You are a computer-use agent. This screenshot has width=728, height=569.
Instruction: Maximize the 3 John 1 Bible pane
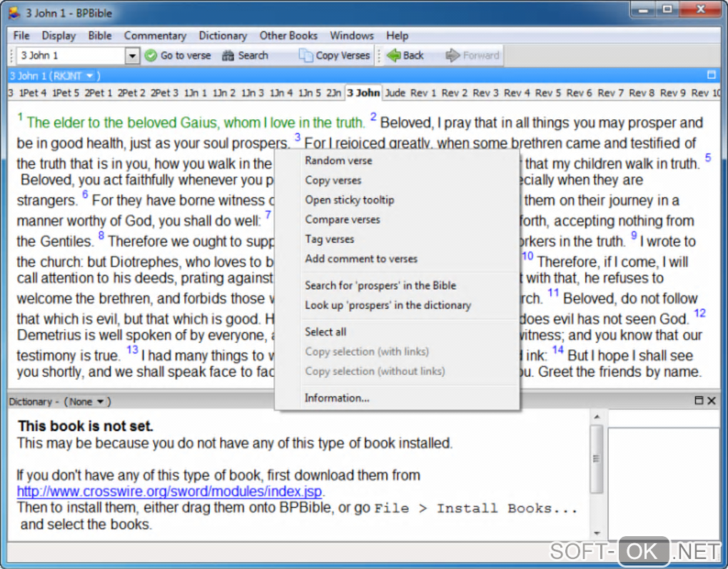712,75
